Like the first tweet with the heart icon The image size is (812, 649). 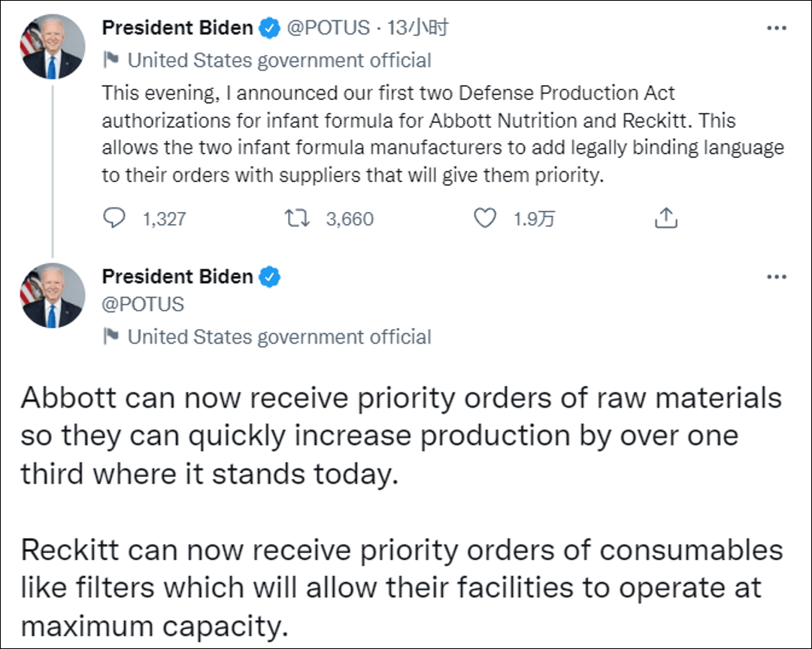[486, 218]
